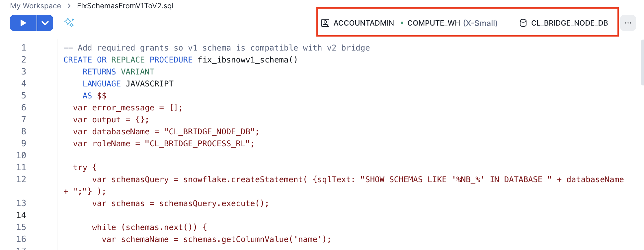The image size is (644, 250).
Task: Run the worksheet with the play button
Action: click(x=23, y=23)
